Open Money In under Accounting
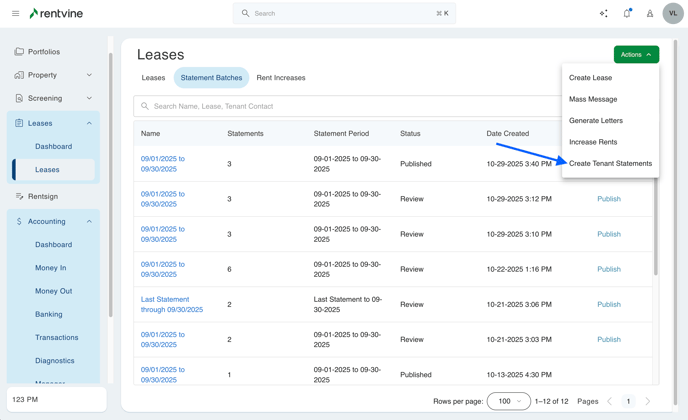The height and width of the screenshot is (420, 688). click(x=51, y=268)
